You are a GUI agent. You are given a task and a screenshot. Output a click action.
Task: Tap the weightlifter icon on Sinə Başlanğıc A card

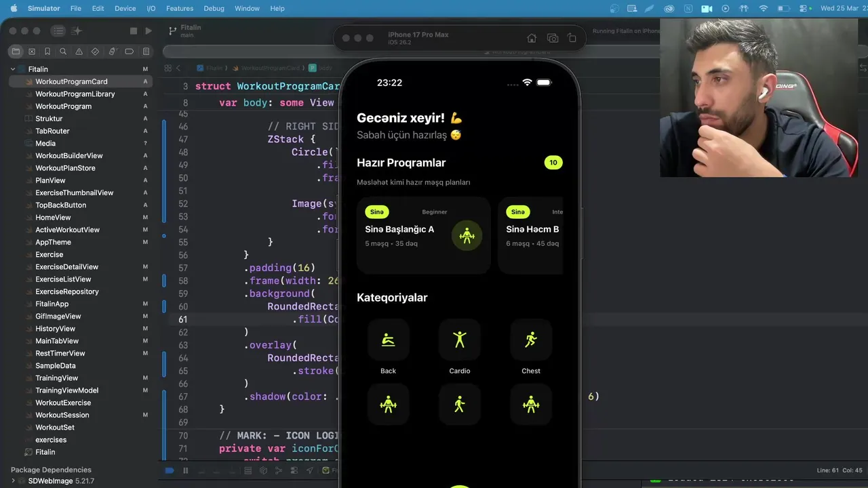point(467,236)
